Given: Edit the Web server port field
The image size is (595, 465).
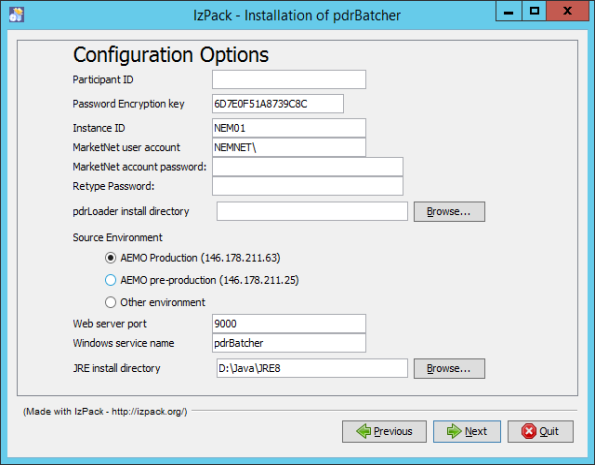Looking at the screenshot, I should click(289, 323).
